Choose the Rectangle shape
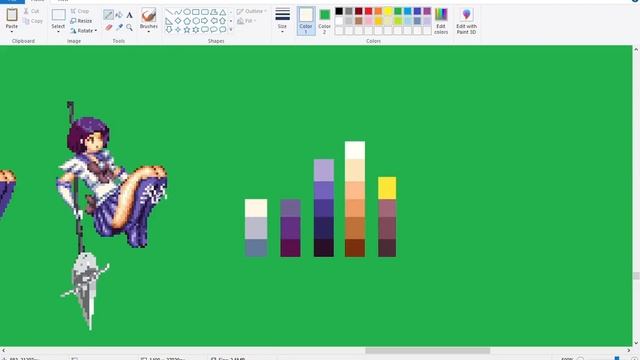The height and width of the screenshot is (360, 640). (196, 12)
